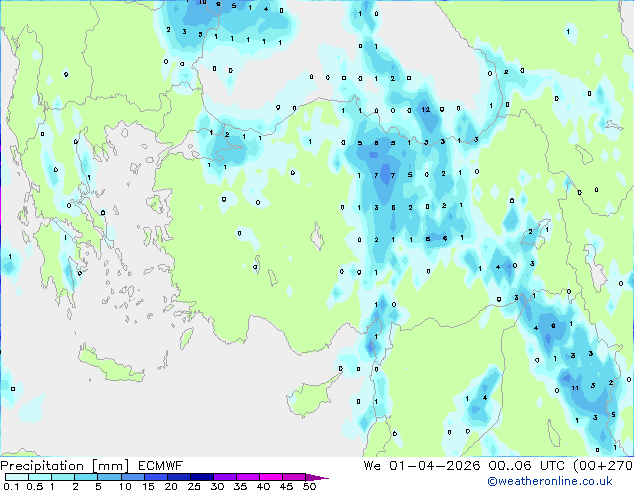Select the 5–10 mm legend swatch

(x=109, y=477)
